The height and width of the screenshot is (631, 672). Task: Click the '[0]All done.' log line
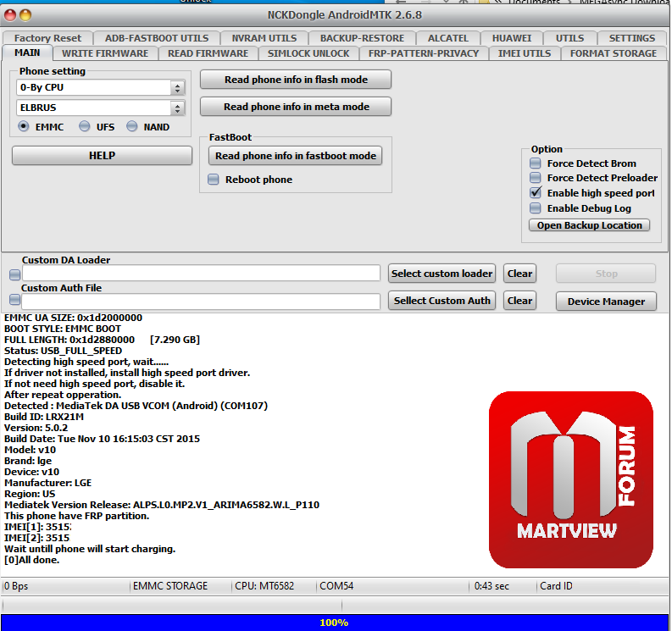(31, 560)
